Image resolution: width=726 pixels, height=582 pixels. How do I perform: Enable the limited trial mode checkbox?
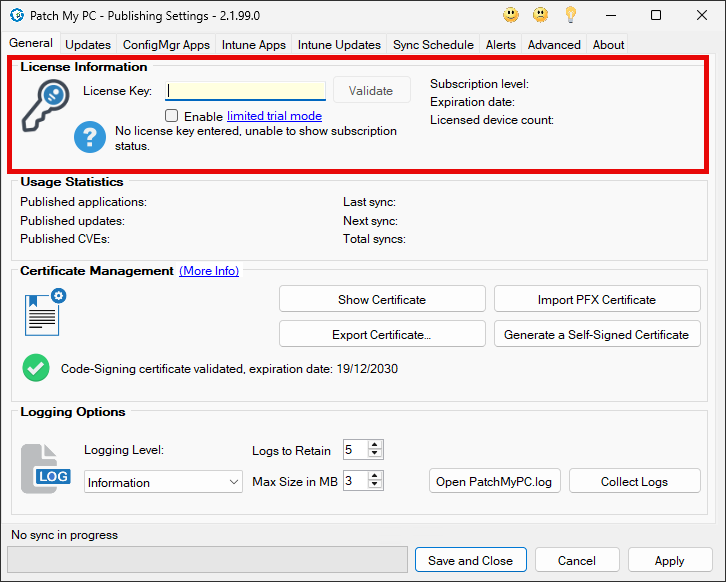tap(172, 116)
